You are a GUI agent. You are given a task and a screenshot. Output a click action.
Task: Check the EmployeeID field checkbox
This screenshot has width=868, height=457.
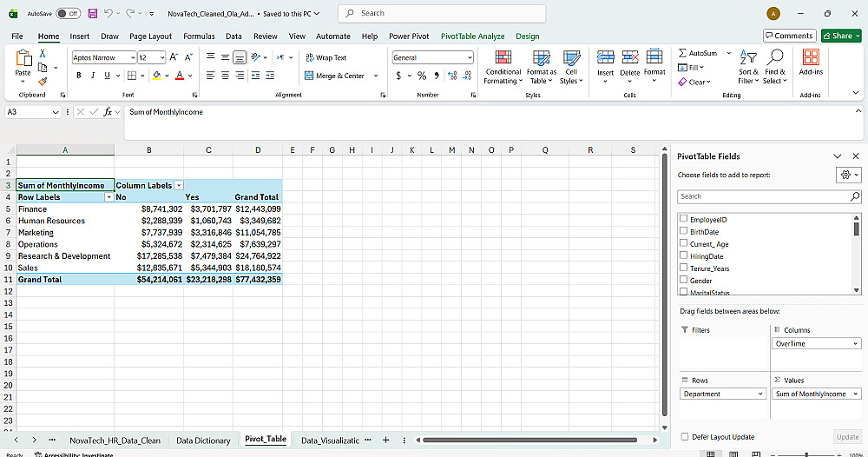(684, 219)
